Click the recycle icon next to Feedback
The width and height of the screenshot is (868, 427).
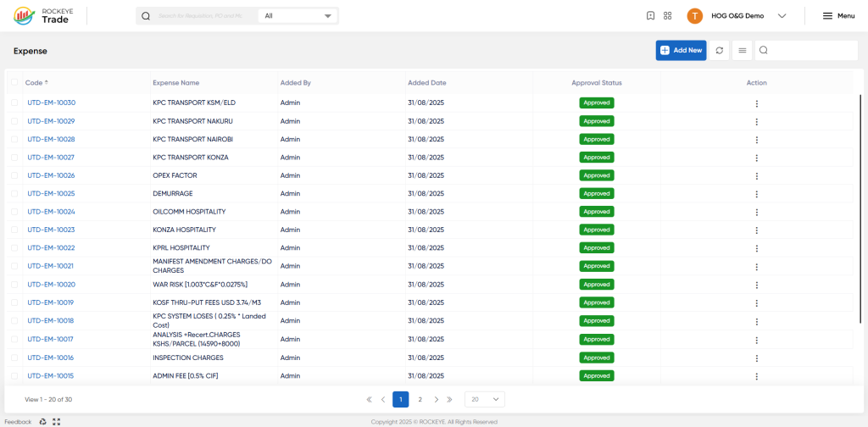tap(43, 421)
